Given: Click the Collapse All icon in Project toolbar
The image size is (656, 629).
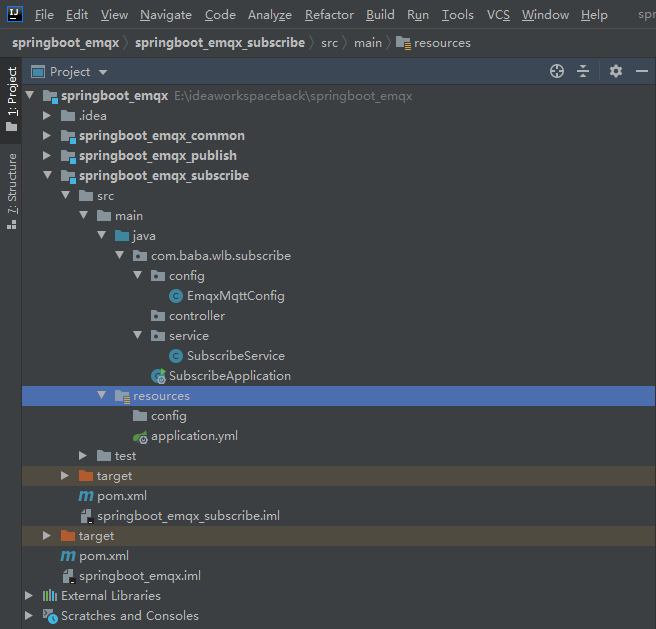Looking at the screenshot, I should (x=584, y=71).
